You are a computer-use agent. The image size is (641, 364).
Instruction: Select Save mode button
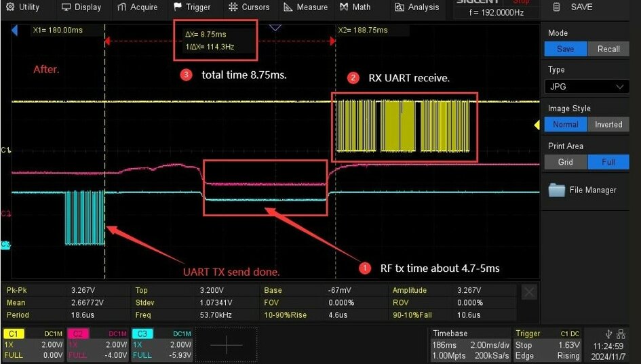tap(565, 49)
